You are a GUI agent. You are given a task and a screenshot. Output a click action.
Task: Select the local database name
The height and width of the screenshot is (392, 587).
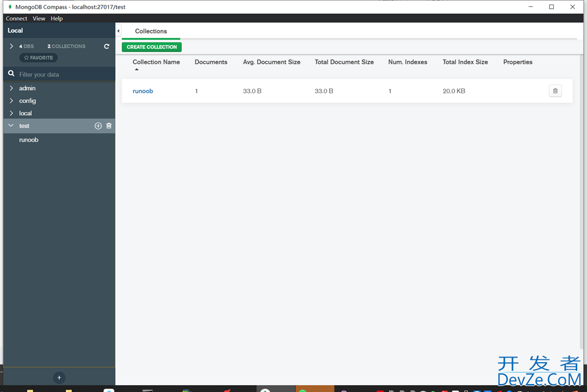25,113
